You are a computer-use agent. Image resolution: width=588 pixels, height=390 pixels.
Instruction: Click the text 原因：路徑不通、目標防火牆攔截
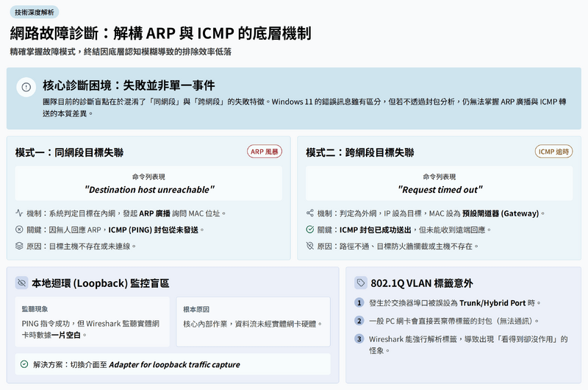(x=398, y=247)
